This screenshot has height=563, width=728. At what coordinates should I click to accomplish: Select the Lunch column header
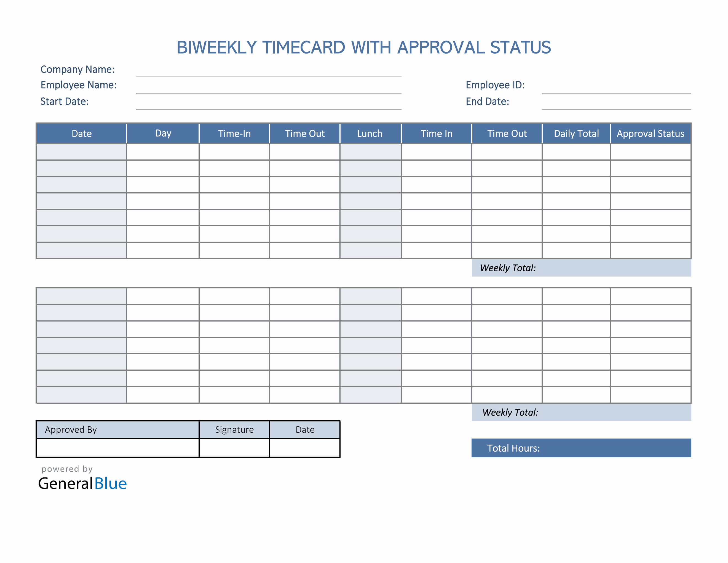pyautogui.click(x=370, y=133)
